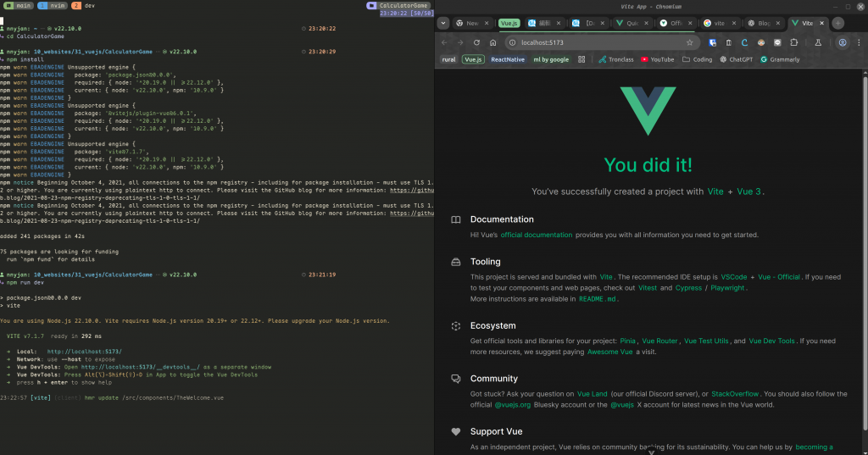Open the Extensions puzzle menu
This screenshot has height=455, width=868.
[793, 42]
